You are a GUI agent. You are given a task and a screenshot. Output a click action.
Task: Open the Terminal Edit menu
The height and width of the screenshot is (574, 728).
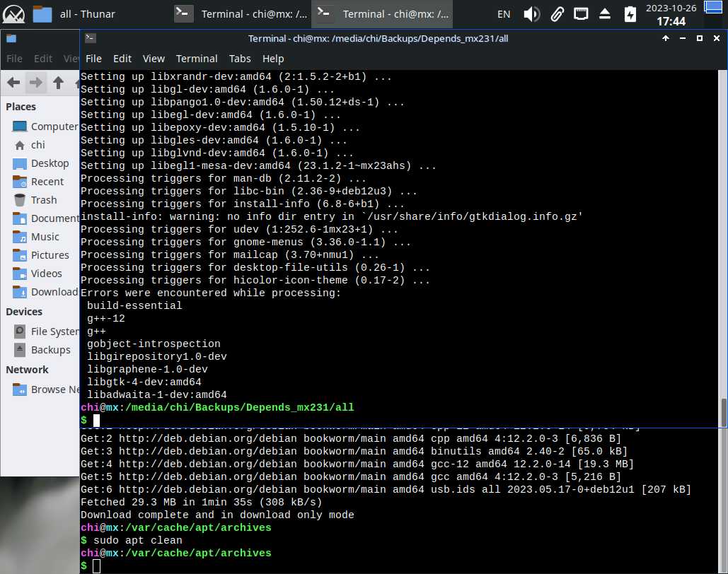coord(122,59)
